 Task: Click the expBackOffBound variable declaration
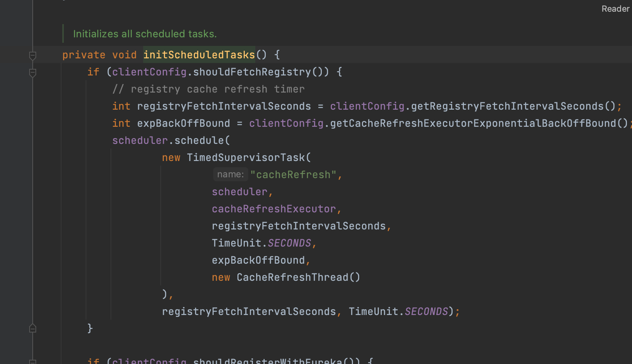tap(183, 123)
